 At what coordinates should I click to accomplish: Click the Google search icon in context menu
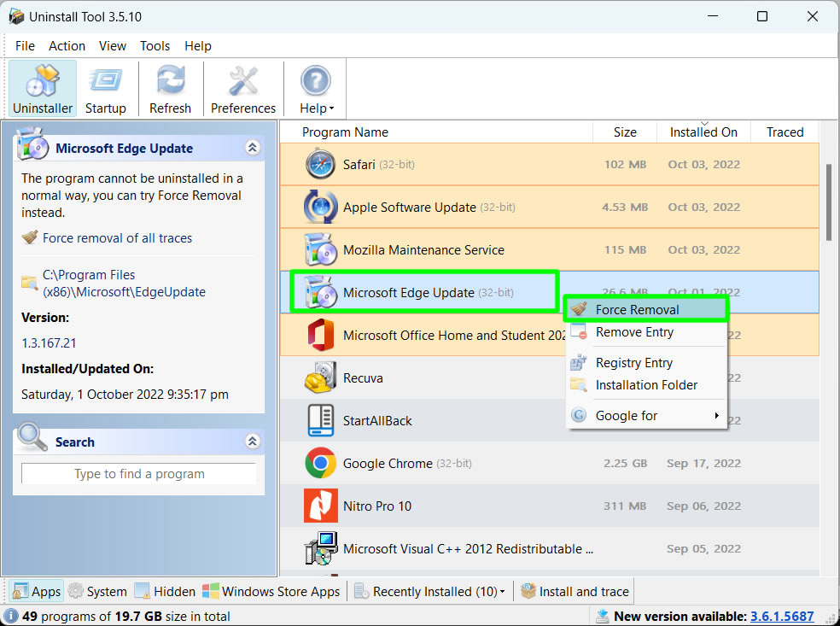(x=579, y=415)
